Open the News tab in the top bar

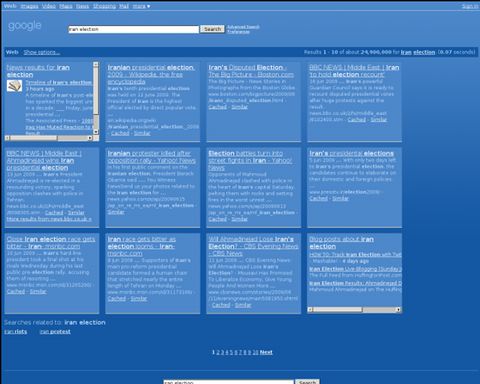point(82,6)
